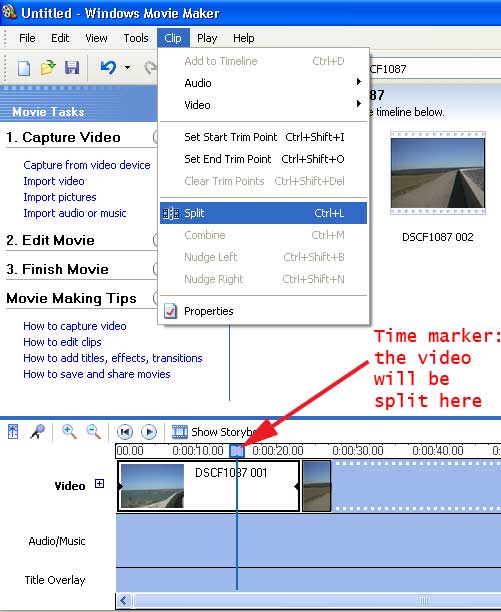Click the collections dropdown field showing CF1087
Image resolution: width=501 pixels, height=612 pixels.
click(435, 69)
